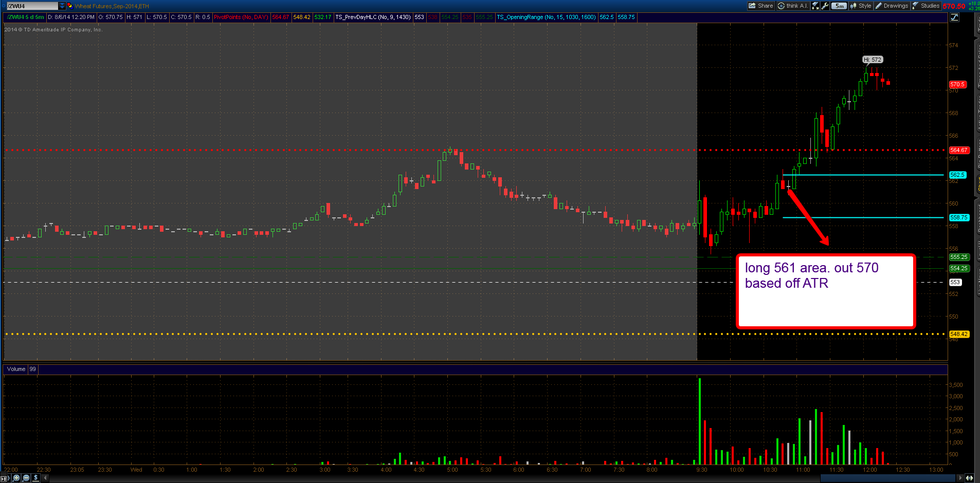Click the red 570.50 last price readout
980x483 pixels.
pyautogui.click(x=954, y=6)
